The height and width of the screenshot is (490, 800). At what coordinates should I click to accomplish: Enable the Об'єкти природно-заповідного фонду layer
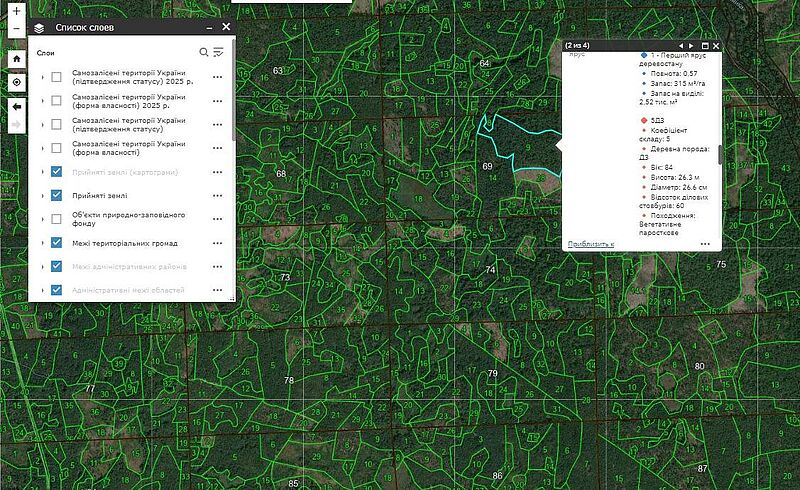tap(57, 218)
